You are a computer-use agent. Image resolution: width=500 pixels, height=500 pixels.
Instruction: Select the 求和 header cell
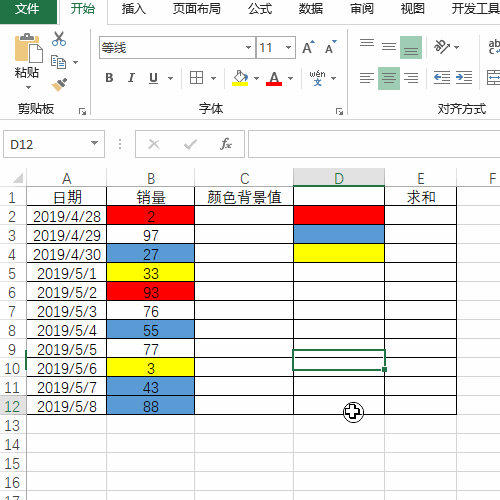pyautogui.click(x=421, y=196)
